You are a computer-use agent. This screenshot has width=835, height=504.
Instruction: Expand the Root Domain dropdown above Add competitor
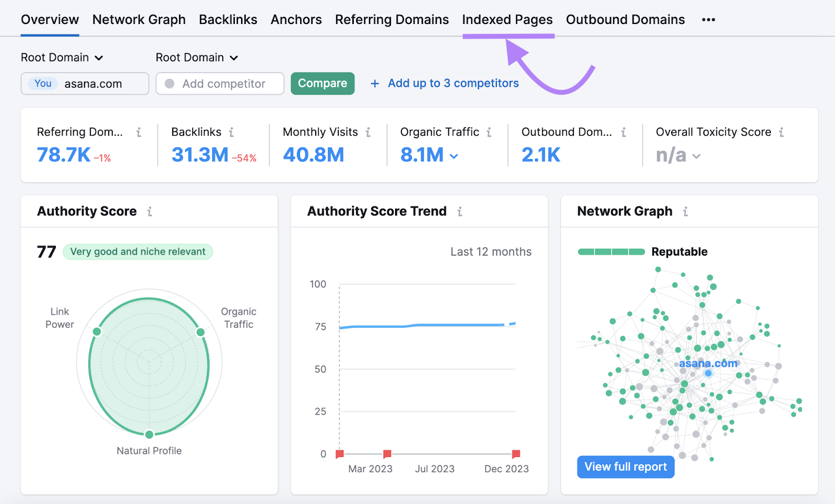point(197,57)
